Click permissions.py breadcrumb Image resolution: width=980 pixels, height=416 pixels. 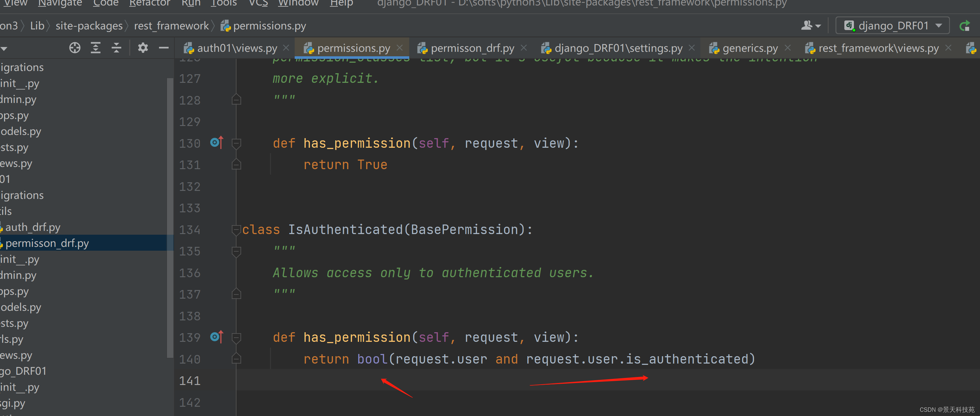[x=264, y=26]
